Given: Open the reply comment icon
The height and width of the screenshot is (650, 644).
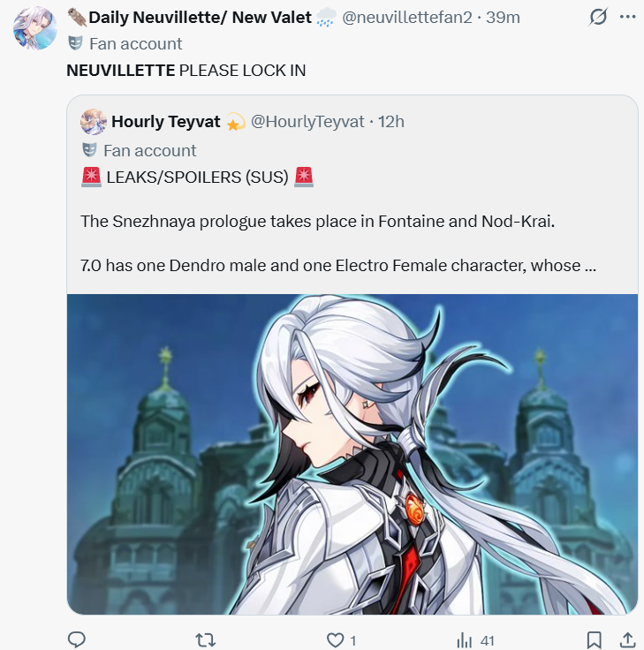Looking at the screenshot, I should (x=76, y=639).
